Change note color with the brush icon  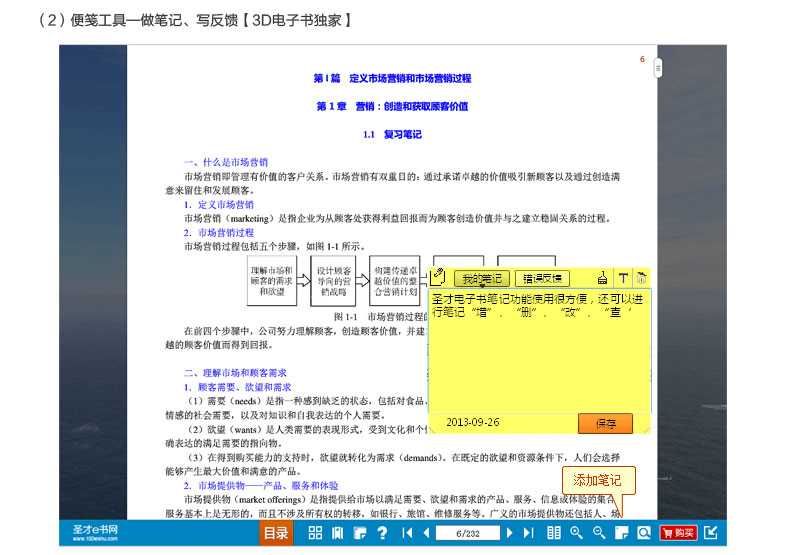pyautogui.click(x=603, y=278)
